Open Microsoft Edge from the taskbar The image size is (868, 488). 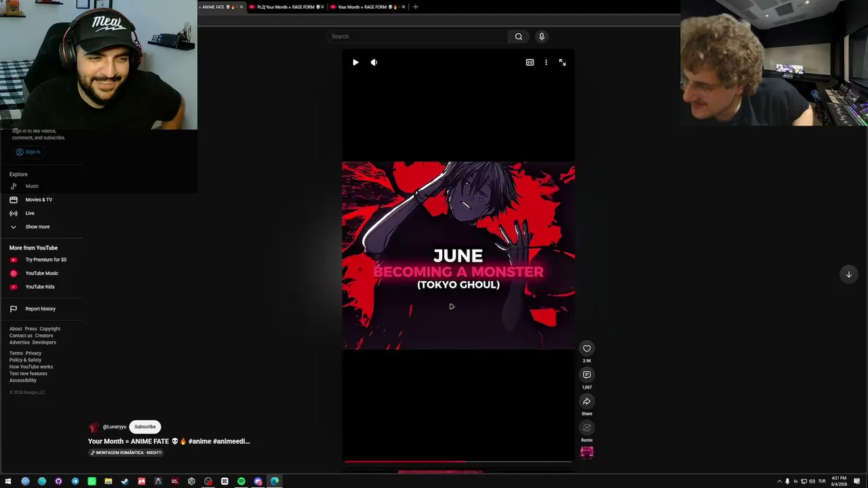click(x=275, y=481)
